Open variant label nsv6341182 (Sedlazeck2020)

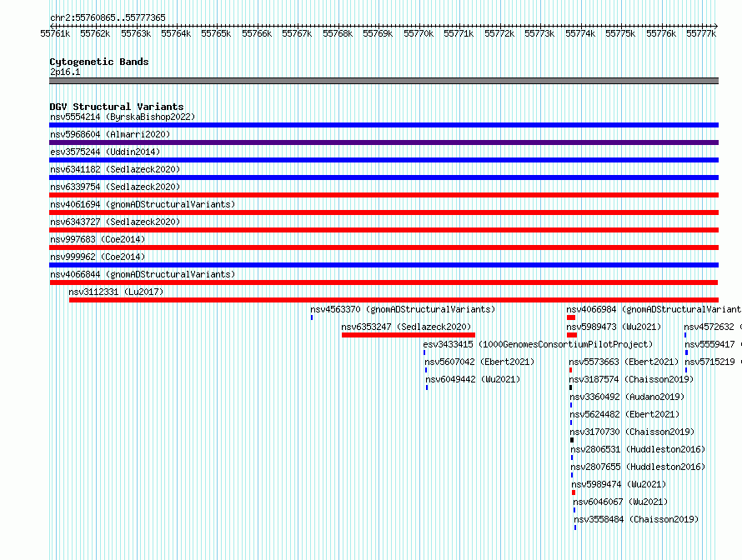115,169
